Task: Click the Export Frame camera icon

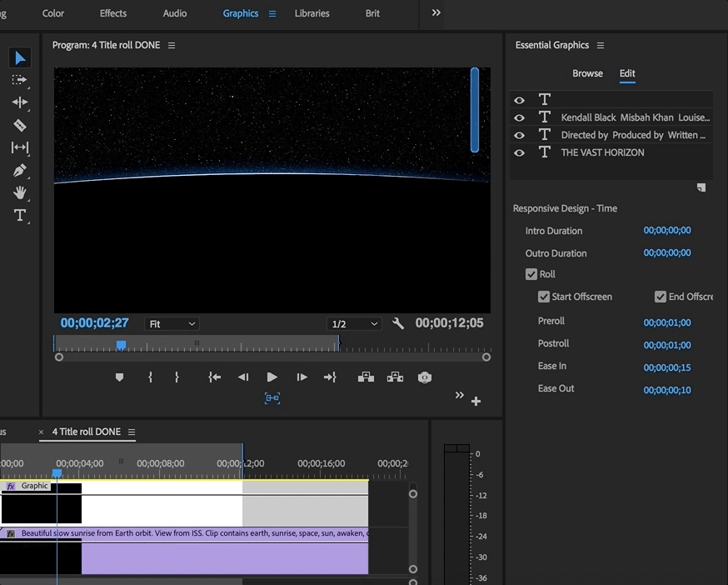Action: point(425,377)
